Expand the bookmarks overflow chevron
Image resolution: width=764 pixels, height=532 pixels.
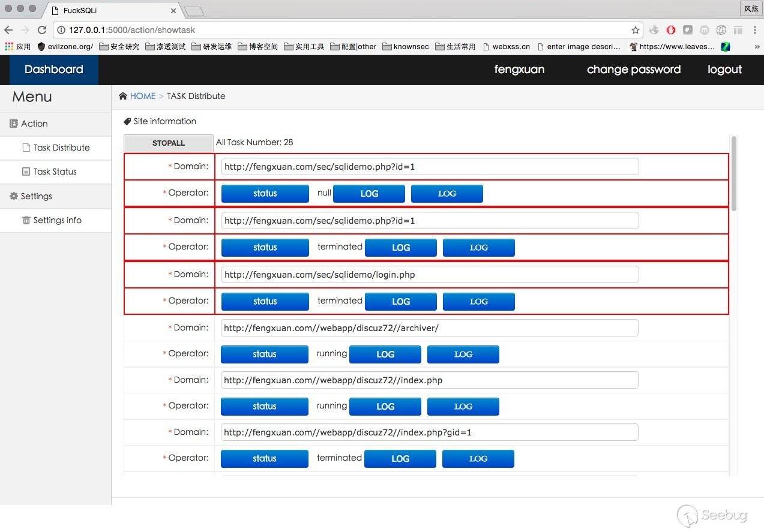click(757, 46)
